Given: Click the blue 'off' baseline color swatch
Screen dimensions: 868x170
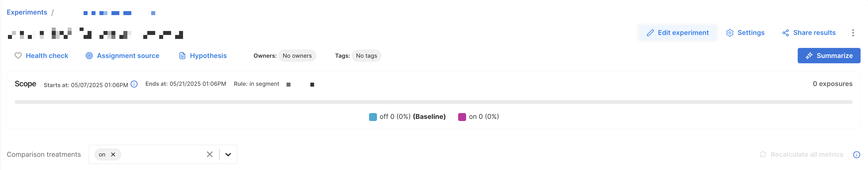Looking at the screenshot, I should [373, 117].
